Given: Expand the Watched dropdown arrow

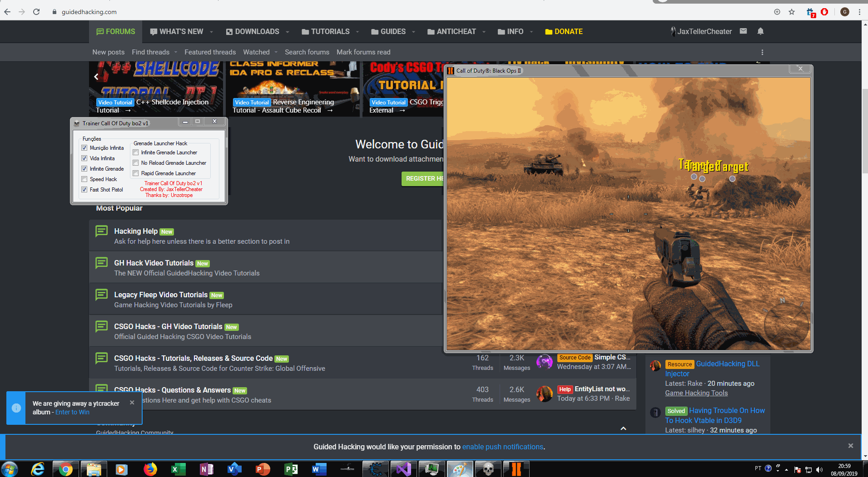Looking at the screenshot, I should pos(276,52).
